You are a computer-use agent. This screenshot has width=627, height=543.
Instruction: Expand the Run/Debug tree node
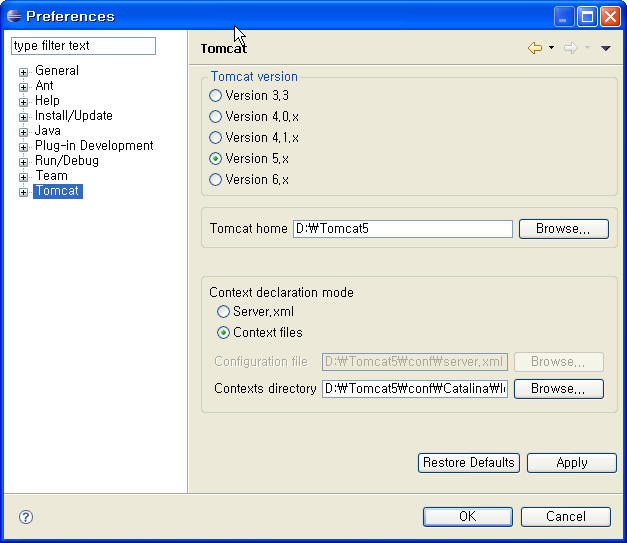pyautogui.click(x=23, y=162)
